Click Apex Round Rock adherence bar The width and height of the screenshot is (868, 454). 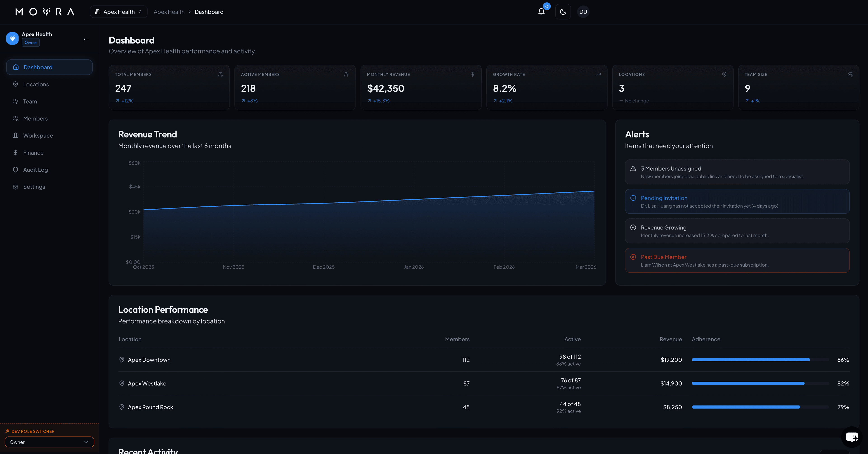760,407
